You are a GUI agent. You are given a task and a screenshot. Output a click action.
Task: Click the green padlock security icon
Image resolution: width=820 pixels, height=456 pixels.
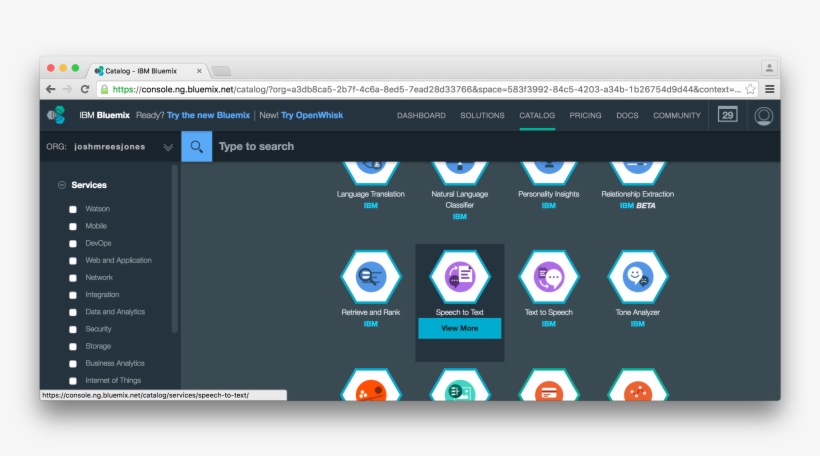[x=105, y=89]
